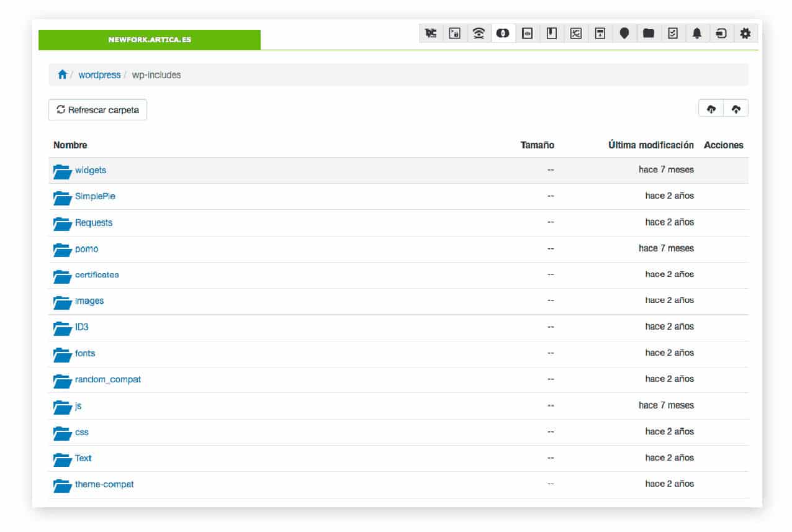This screenshot has width=792, height=532.
Task: Select the solid folder icon in top toolbar
Action: point(649,34)
